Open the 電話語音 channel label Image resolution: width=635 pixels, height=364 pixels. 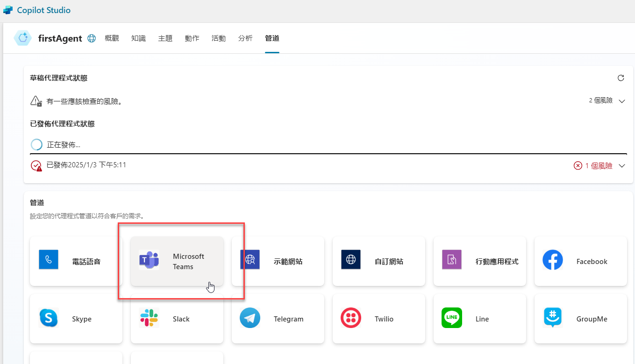coord(86,262)
